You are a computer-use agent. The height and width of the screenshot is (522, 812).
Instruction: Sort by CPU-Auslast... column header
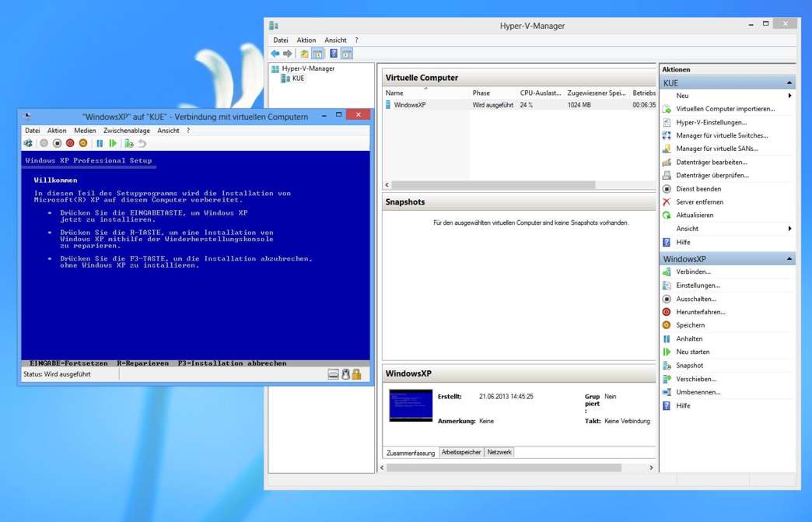pyautogui.click(x=541, y=93)
